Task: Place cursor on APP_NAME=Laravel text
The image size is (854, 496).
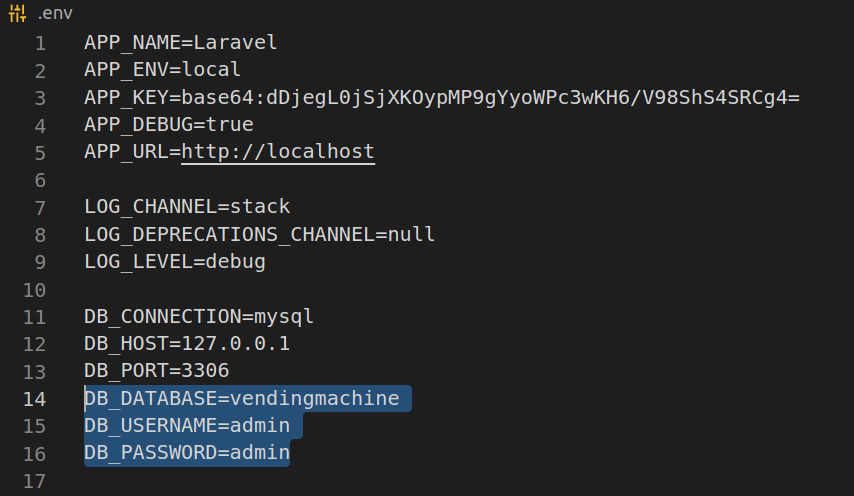Action: 180,43
